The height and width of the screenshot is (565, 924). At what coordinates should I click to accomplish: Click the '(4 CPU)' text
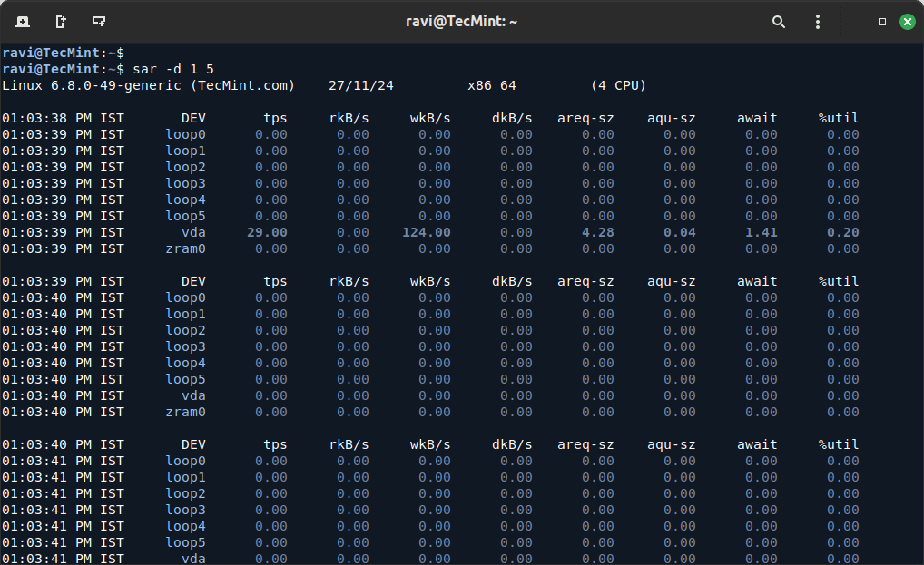point(617,85)
